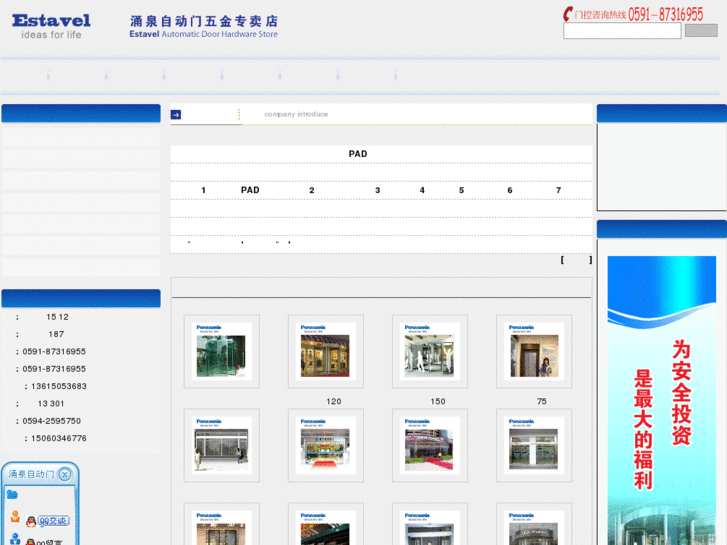Click the 120 product label

click(334, 401)
